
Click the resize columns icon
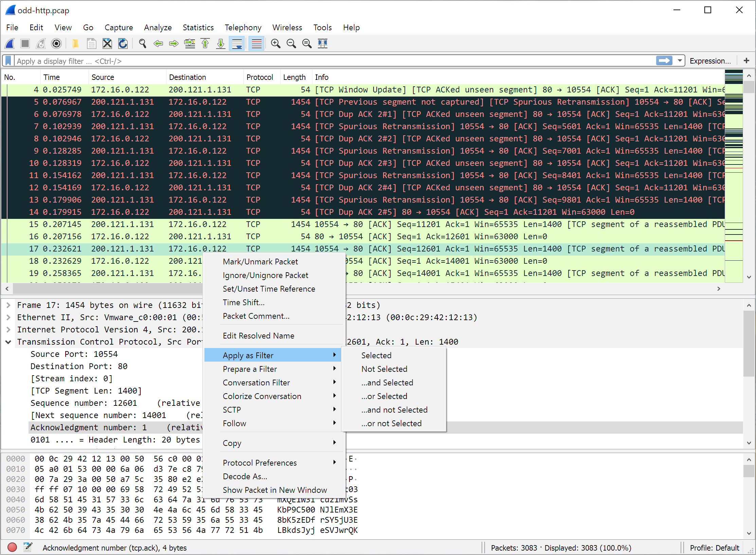point(322,44)
